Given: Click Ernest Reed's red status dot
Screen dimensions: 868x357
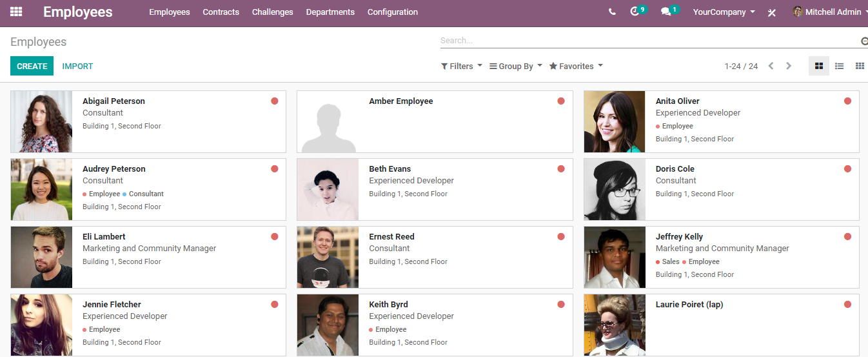Looking at the screenshot, I should (561, 237).
